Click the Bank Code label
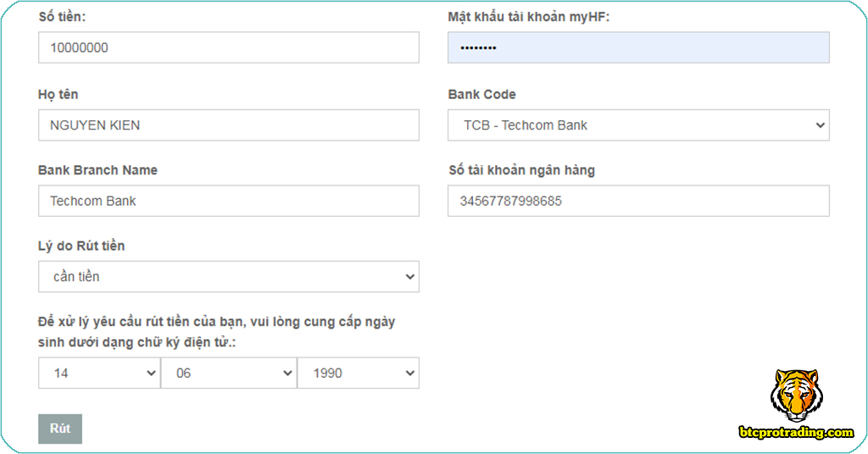This screenshot has width=868, height=454. pos(481,95)
